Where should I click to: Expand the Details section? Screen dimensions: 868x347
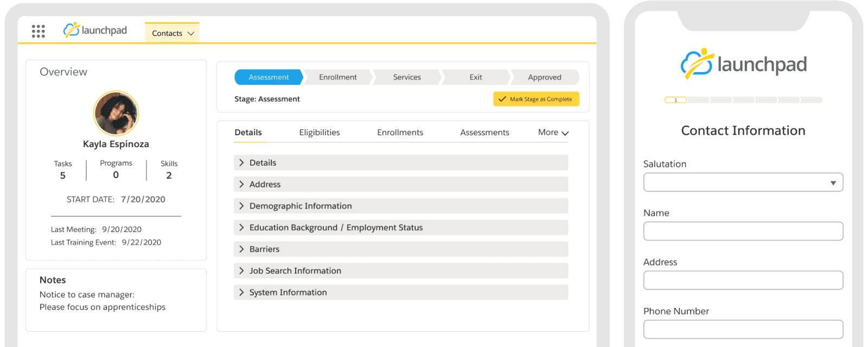click(x=401, y=162)
